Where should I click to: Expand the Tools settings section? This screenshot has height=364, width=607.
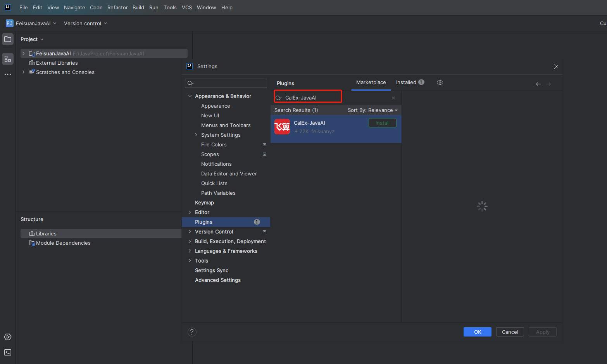(190, 261)
